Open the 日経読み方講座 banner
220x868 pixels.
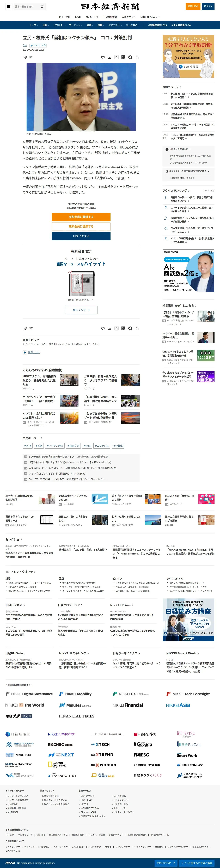point(188,620)
